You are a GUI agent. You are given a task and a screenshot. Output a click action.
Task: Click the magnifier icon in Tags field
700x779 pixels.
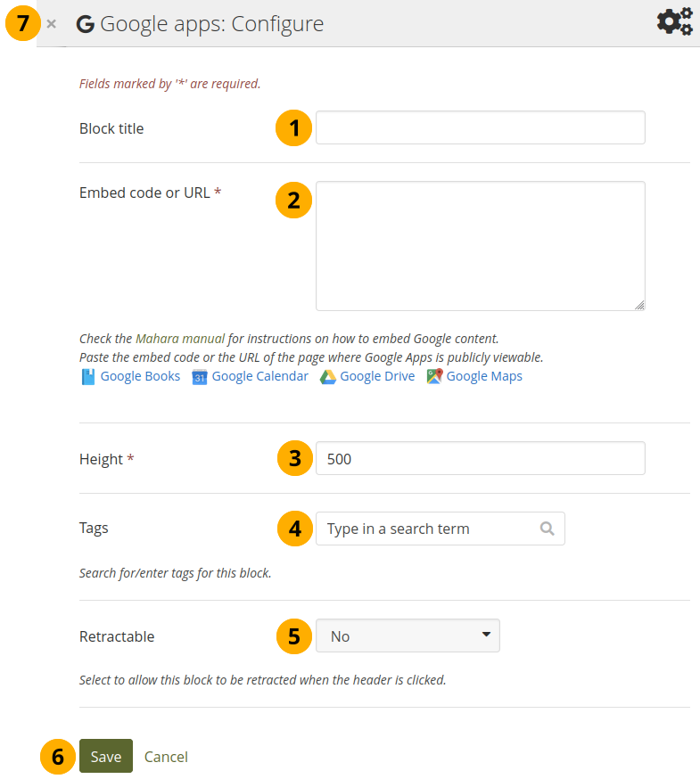click(x=548, y=529)
